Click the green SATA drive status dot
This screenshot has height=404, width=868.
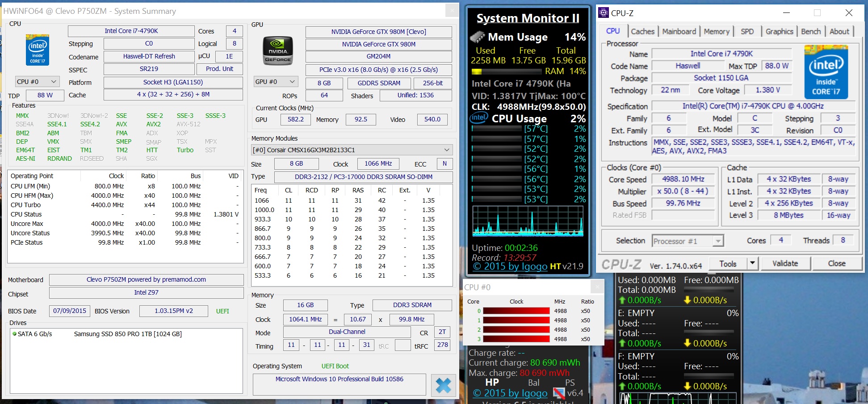pyautogui.click(x=14, y=334)
